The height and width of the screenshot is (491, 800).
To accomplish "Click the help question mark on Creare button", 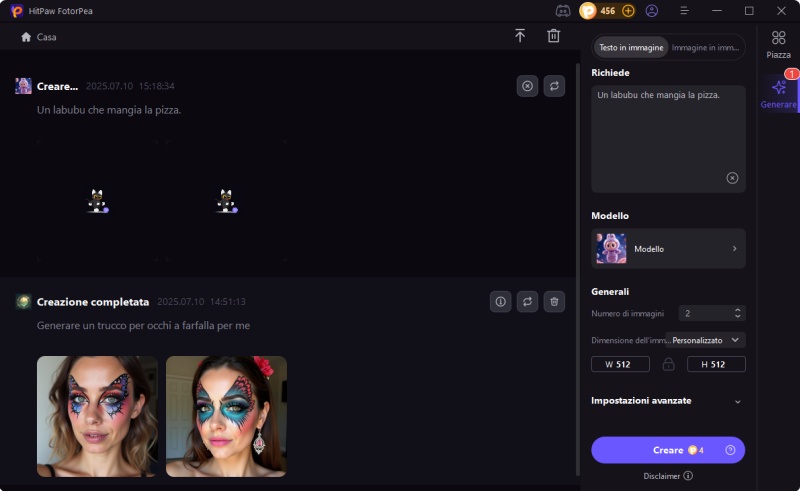I will coord(730,450).
